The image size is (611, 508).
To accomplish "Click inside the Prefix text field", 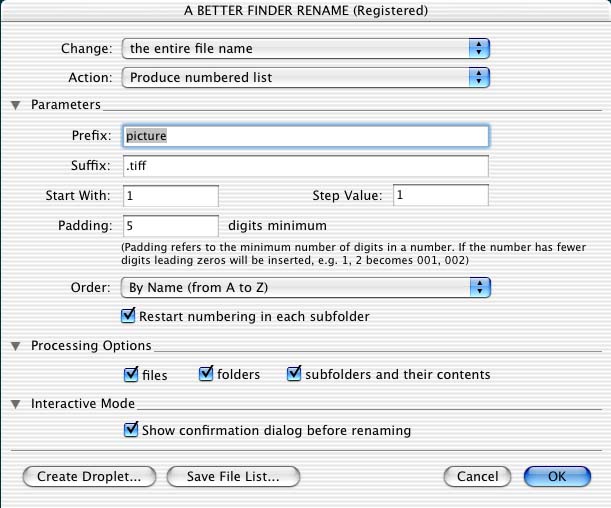I will click(x=306, y=136).
